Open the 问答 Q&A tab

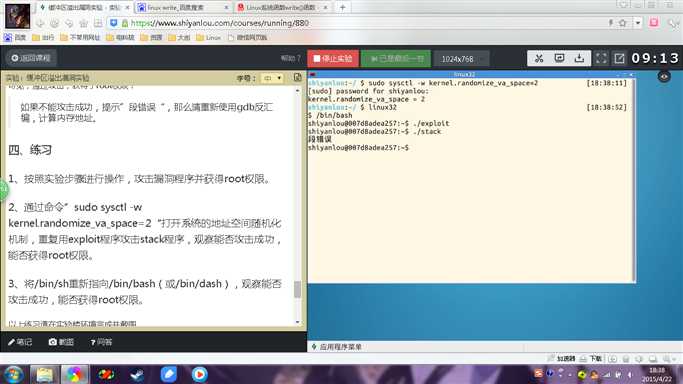pos(101,342)
